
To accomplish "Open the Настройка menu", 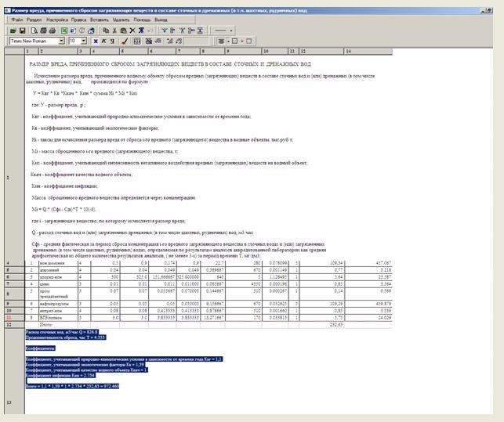I will coord(57,18).
